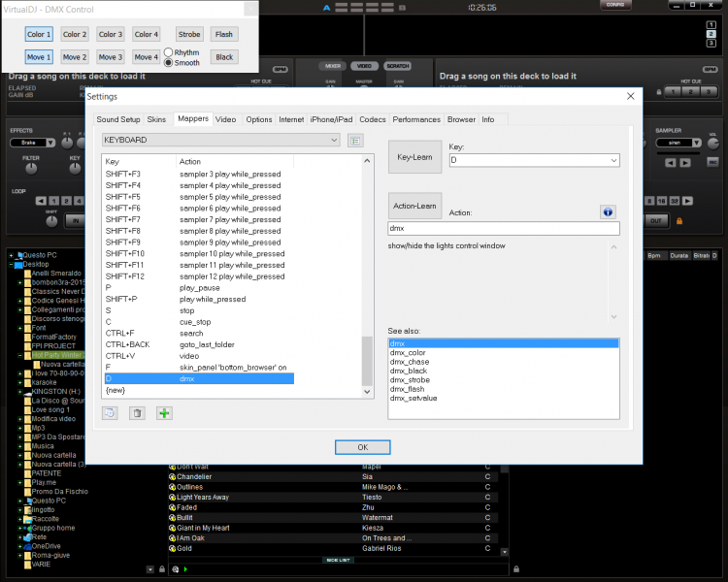Expand the Hot Party Winter folder
The width and height of the screenshot is (728, 582).
(x=22, y=355)
